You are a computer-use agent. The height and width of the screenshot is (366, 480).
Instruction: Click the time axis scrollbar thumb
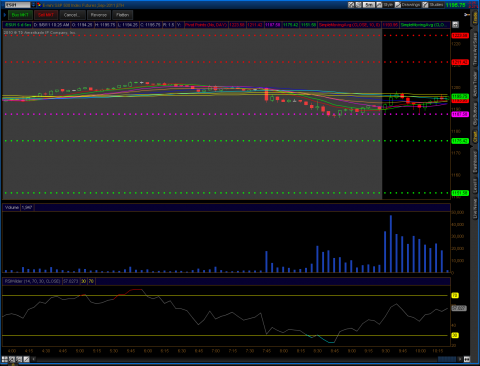point(447,359)
